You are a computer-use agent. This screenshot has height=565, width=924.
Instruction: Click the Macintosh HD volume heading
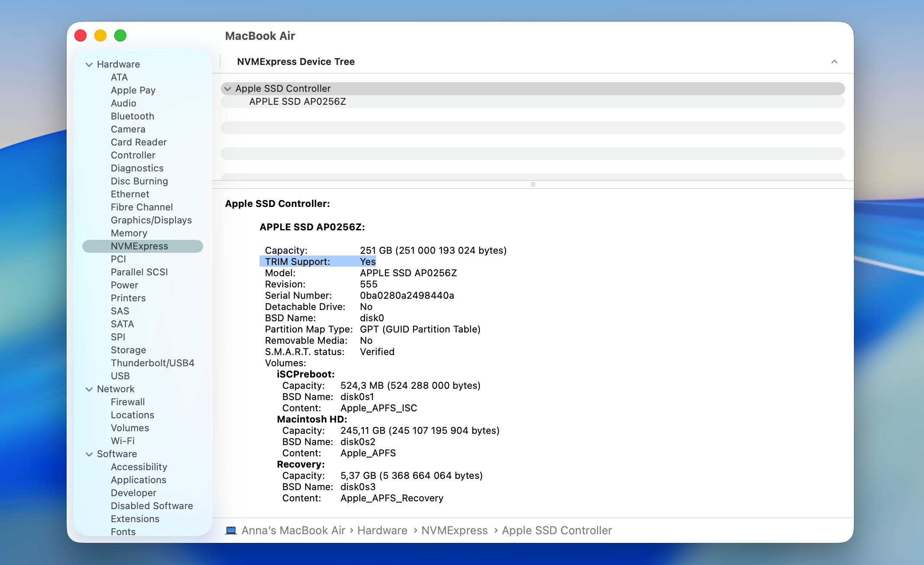click(312, 420)
